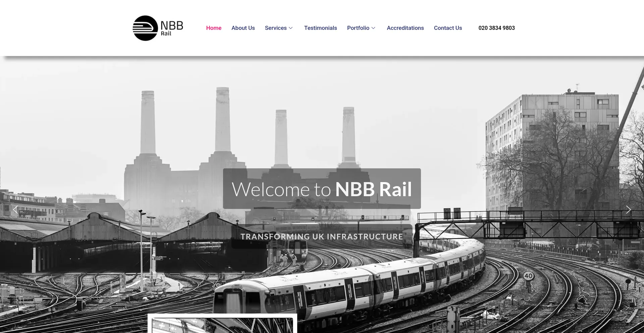Image resolution: width=644 pixels, height=333 pixels.
Task: Open the Contact Us page
Action: click(448, 28)
